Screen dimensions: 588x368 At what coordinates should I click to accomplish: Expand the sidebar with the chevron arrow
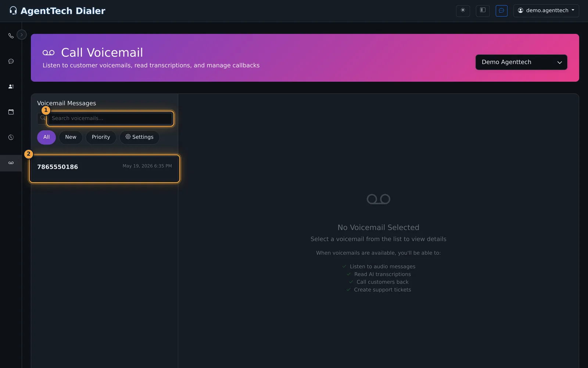click(22, 35)
